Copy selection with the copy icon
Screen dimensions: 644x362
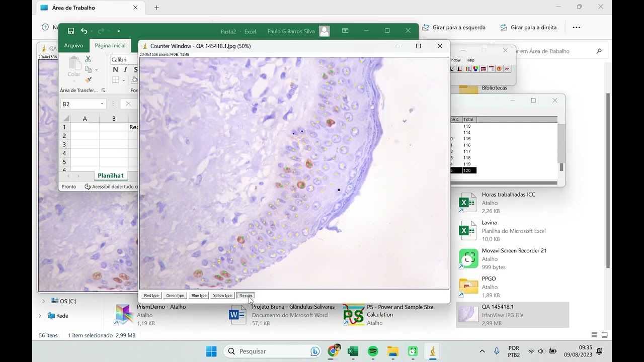[88, 69]
